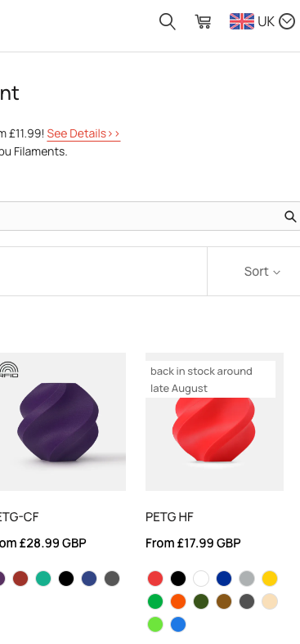
Task: Choose the teal PETG-CF color swatch
Action: 43,579
